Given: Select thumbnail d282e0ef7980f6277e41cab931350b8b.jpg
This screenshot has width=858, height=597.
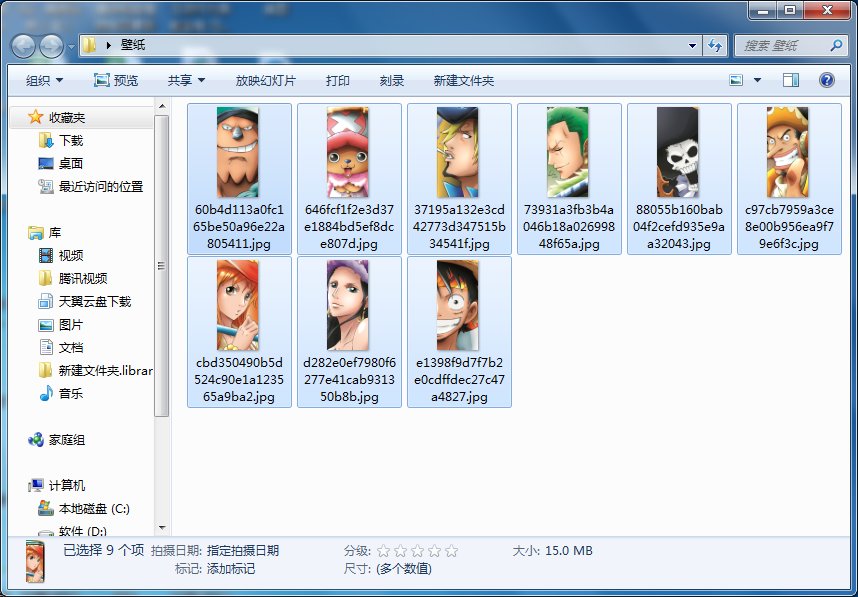Looking at the screenshot, I should coord(349,332).
